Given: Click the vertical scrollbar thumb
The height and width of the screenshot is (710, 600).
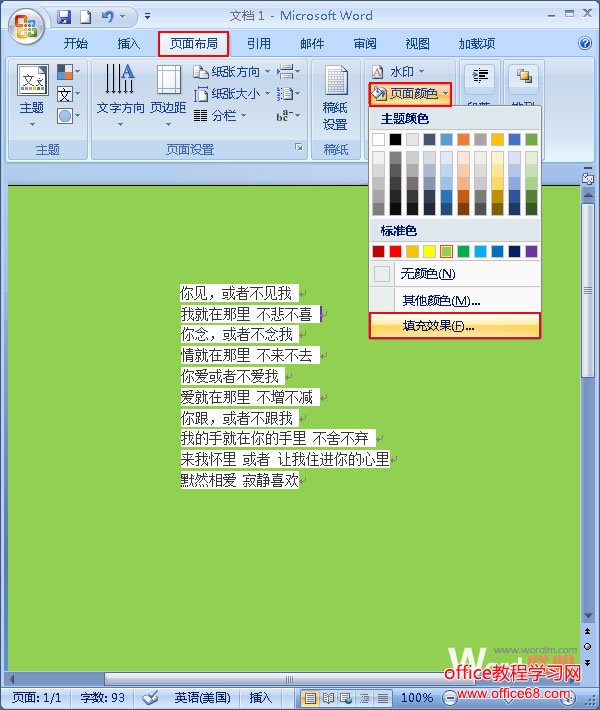Looking at the screenshot, I should pyautogui.click(x=588, y=290).
